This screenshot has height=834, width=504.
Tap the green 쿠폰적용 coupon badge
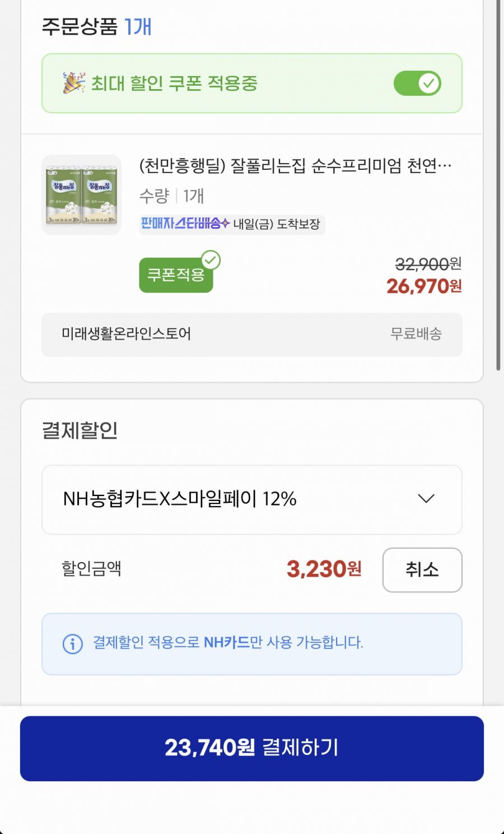(176, 275)
